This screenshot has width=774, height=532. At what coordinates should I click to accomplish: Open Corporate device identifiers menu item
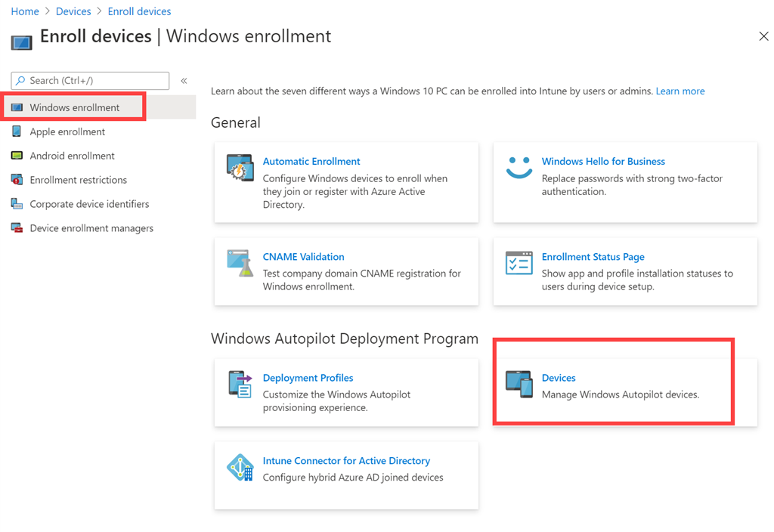point(89,204)
